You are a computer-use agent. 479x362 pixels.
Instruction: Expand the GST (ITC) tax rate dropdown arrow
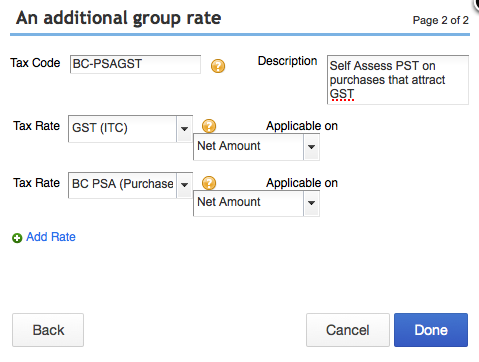click(x=184, y=129)
